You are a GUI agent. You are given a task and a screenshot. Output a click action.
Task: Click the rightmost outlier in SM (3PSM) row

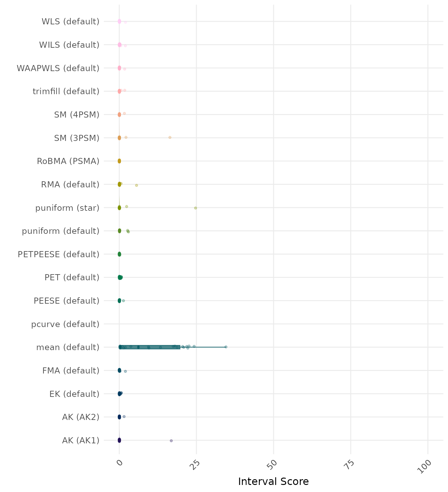tap(170, 137)
